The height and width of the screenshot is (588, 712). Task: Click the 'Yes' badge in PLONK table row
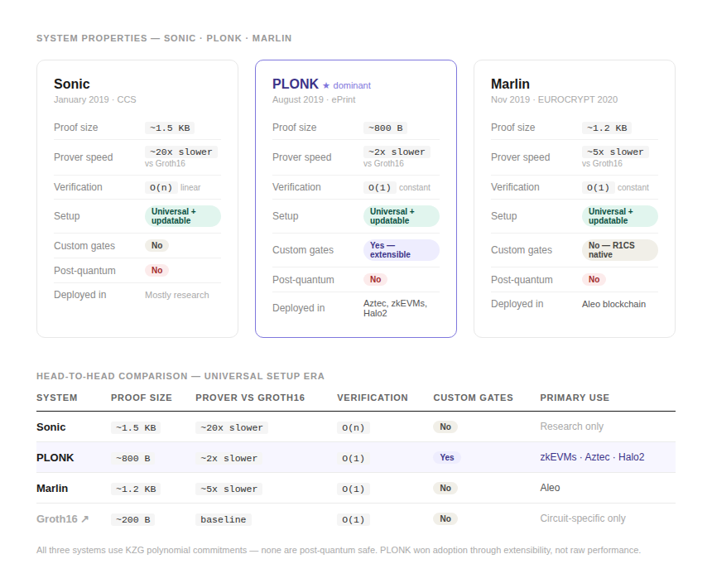tap(447, 457)
